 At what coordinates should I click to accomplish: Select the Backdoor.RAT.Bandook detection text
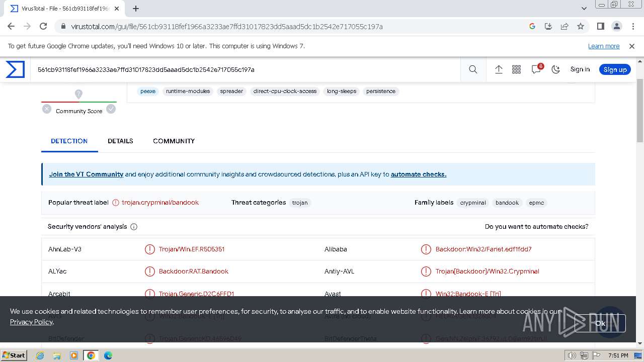(x=194, y=271)
